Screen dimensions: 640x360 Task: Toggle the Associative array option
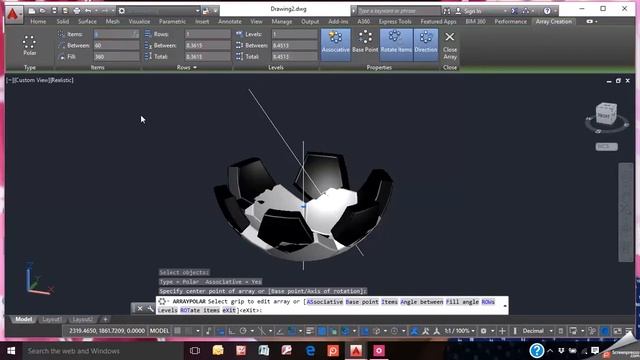coord(336,44)
